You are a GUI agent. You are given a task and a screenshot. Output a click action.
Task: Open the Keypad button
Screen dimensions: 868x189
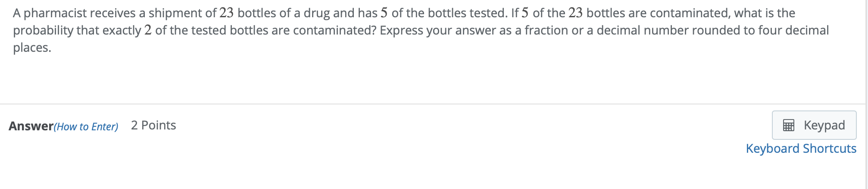click(x=814, y=125)
